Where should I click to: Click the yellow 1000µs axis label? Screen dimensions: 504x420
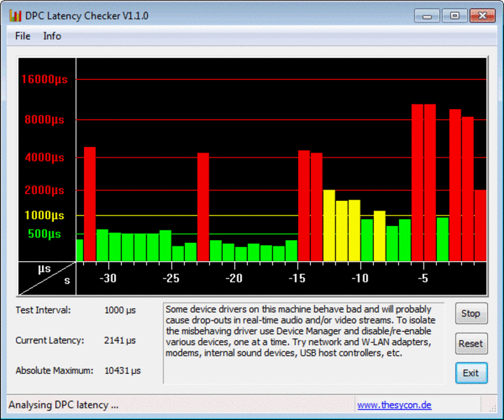coord(44,216)
